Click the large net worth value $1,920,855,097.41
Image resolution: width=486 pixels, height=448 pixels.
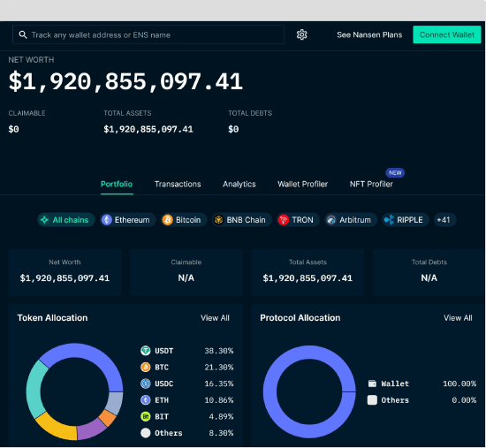(x=125, y=82)
